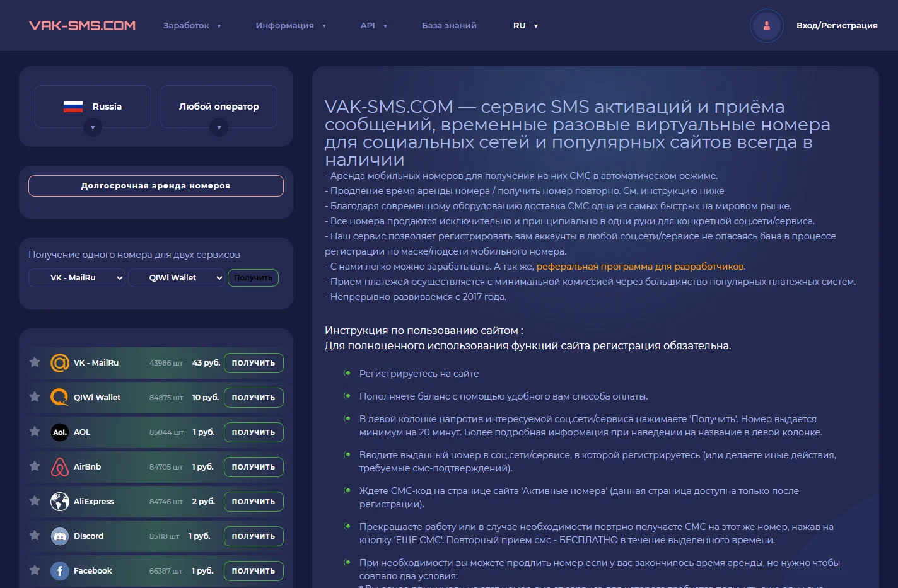Click the QIWI Wallet service icon

pyautogui.click(x=60, y=398)
